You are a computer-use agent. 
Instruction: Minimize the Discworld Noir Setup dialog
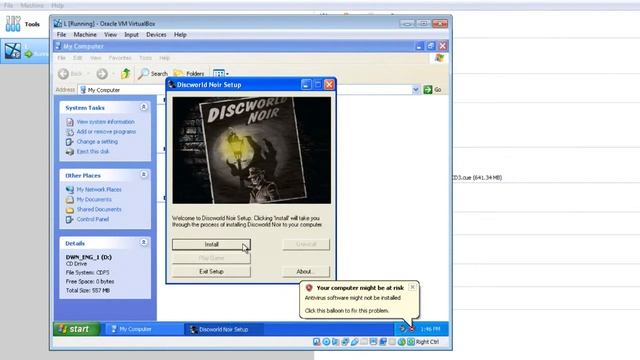(306, 84)
